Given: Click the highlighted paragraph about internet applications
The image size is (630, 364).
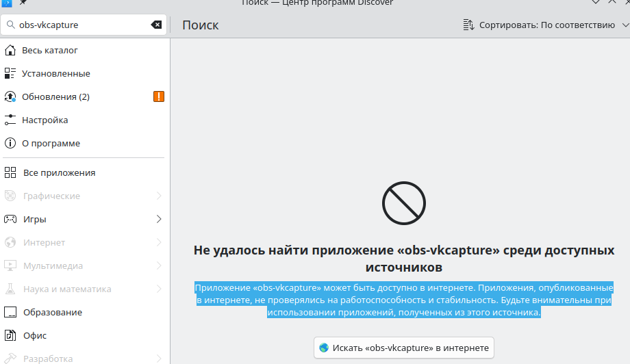Looking at the screenshot, I should 404,300.
